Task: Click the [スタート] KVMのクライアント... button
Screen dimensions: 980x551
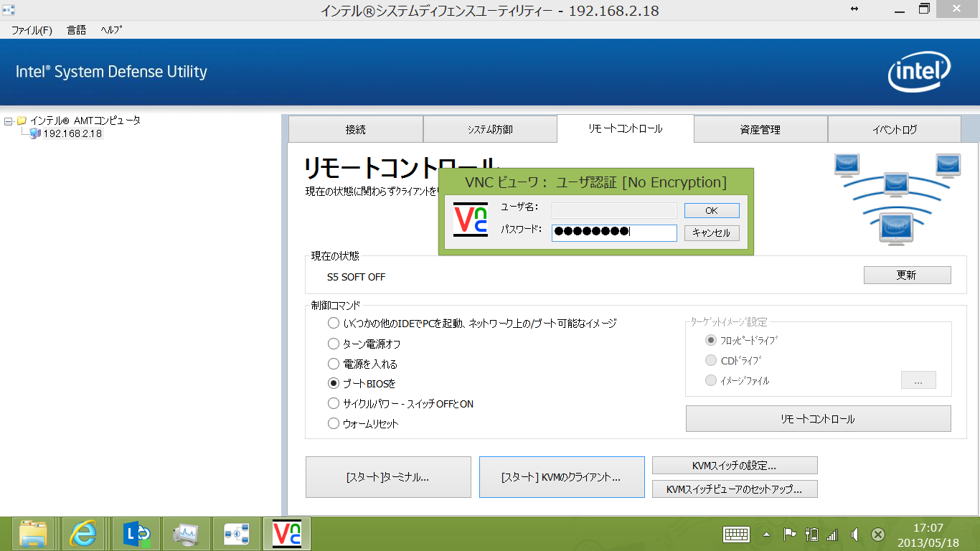Action: (562, 477)
